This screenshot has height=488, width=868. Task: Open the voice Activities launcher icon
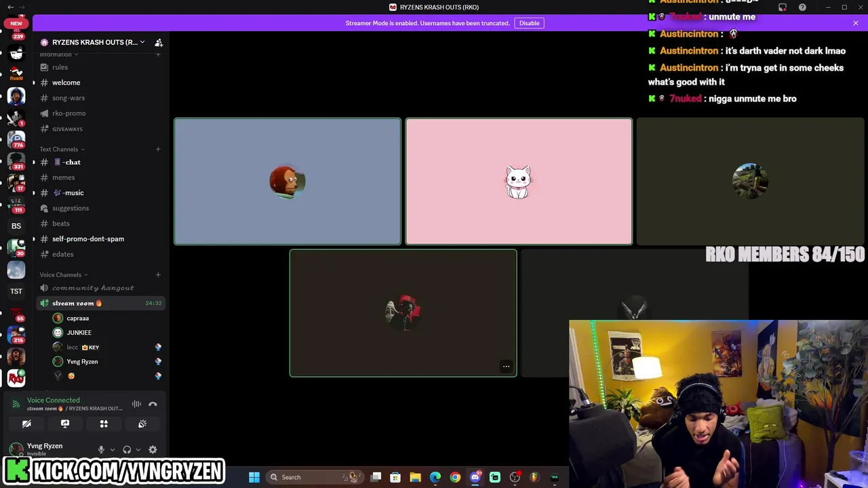(104, 424)
